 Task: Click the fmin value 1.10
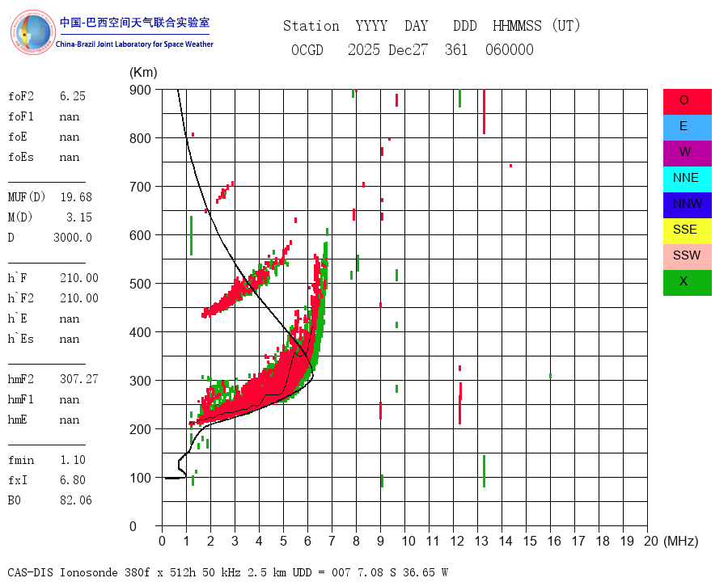tap(73, 460)
